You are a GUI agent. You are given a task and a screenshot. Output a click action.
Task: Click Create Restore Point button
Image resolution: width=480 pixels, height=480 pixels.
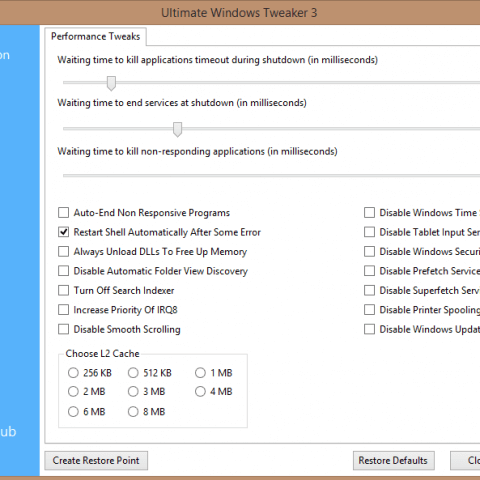[96, 461]
